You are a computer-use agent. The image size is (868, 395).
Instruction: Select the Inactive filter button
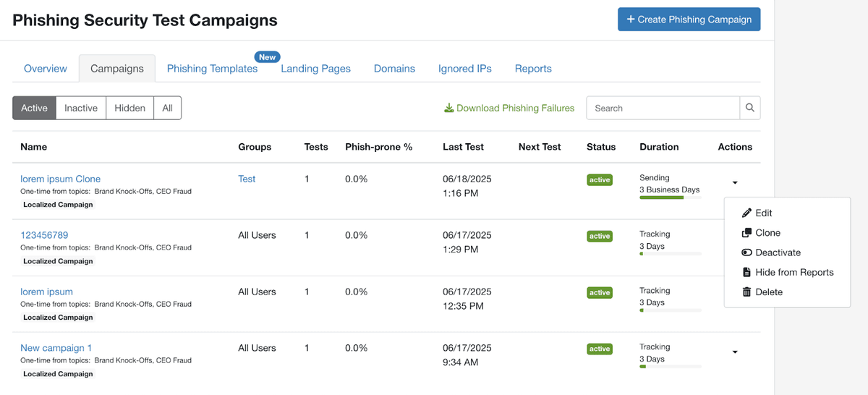pyautogui.click(x=81, y=108)
